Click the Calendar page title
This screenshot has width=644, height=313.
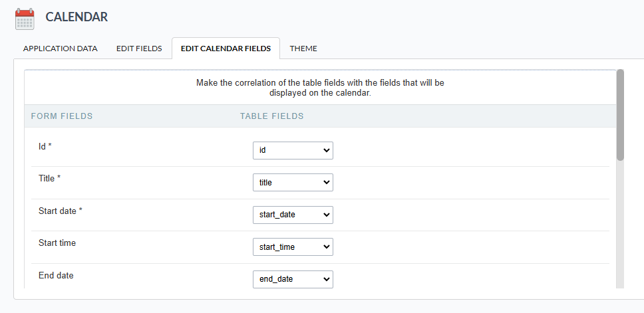tap(77, 17)
